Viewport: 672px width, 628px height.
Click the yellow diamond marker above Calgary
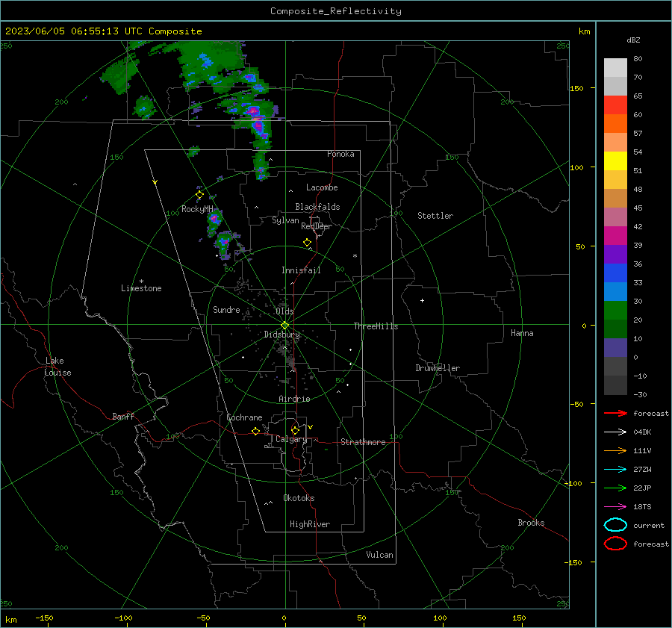[295, 430]
